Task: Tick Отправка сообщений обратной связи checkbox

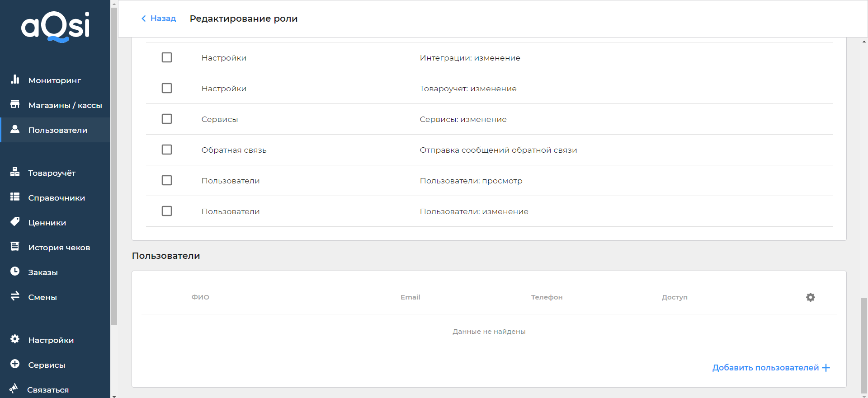Action: click(x=167, y=150)
